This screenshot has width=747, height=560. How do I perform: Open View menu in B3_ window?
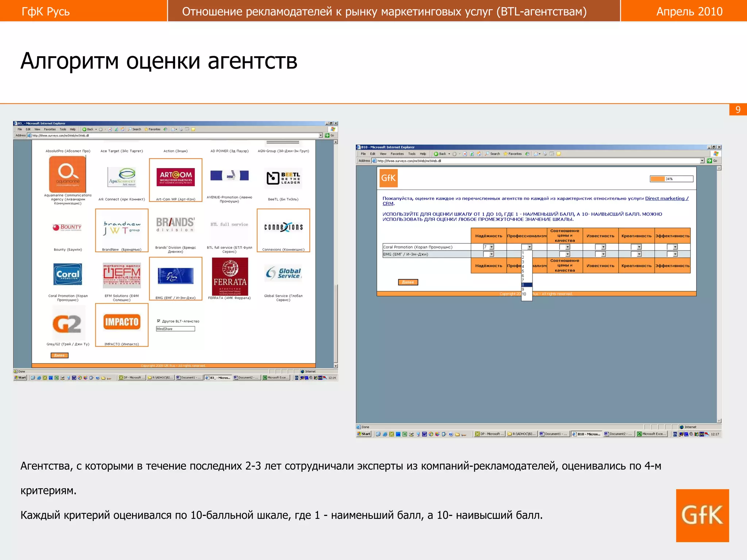(37, 129)
